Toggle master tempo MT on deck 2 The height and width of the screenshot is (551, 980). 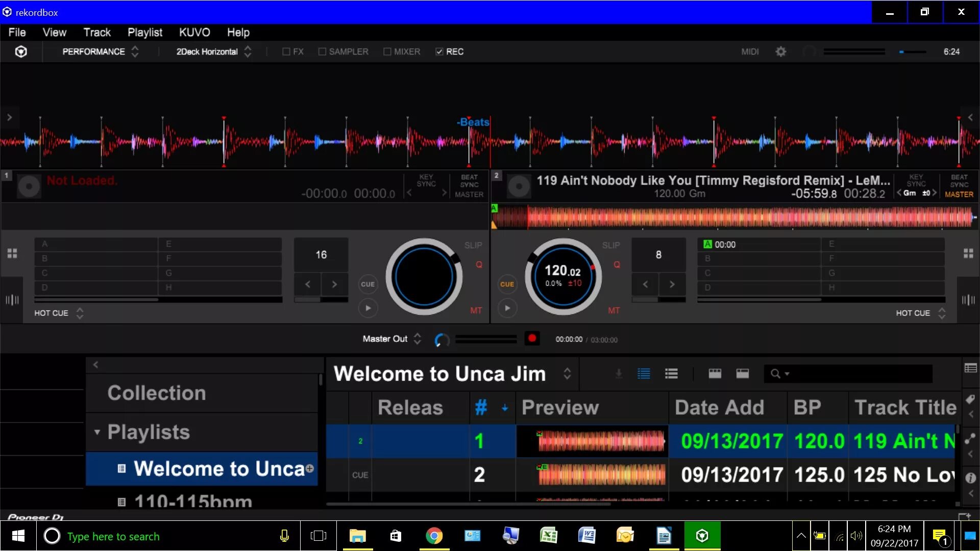coord(614,310)
